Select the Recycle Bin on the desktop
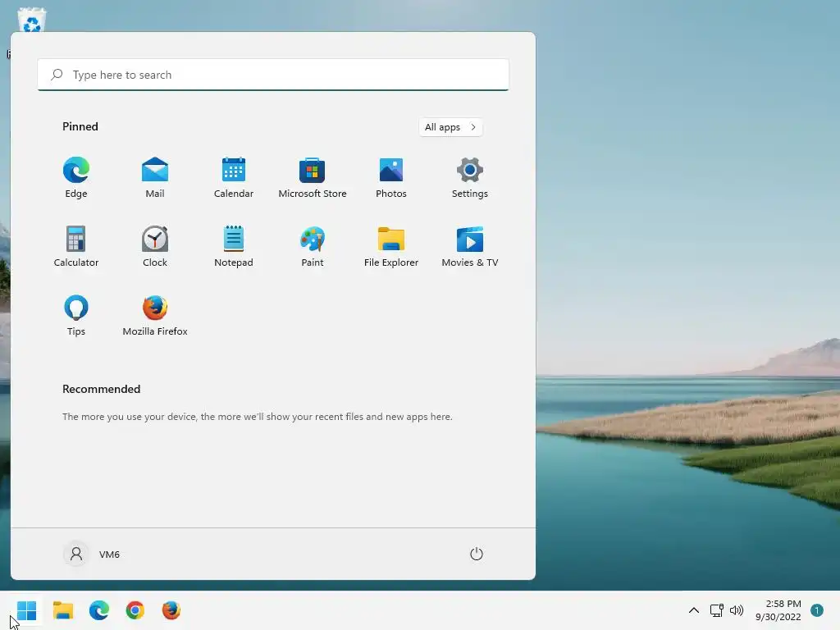Viewport: 840px width, 630px height. 32,20
